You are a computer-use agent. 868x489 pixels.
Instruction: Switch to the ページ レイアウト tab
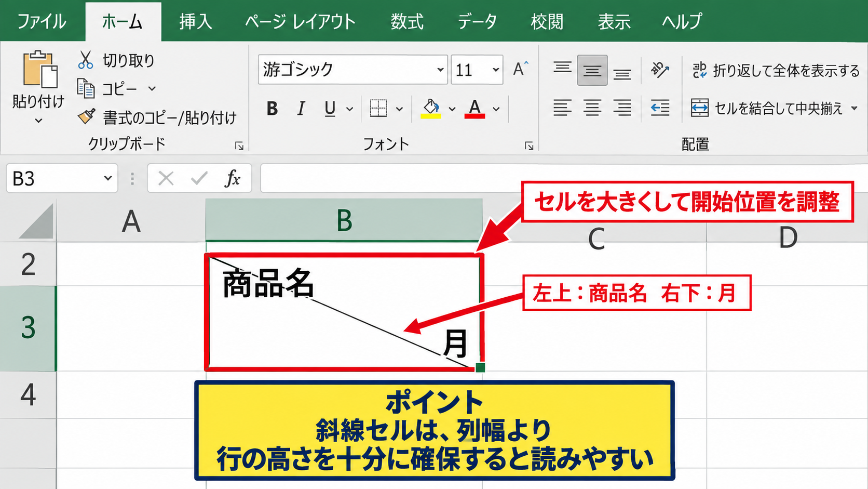point(300,21)
